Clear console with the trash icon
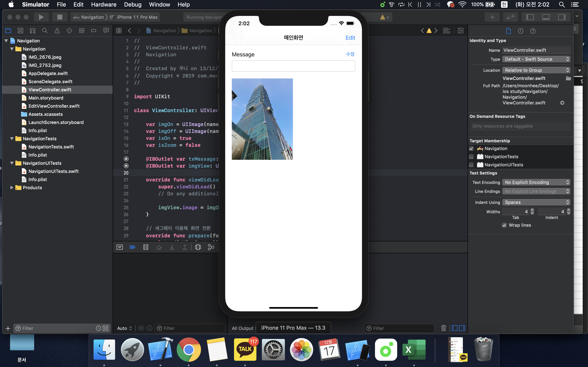588x367 pixels. tap(443, 328)
